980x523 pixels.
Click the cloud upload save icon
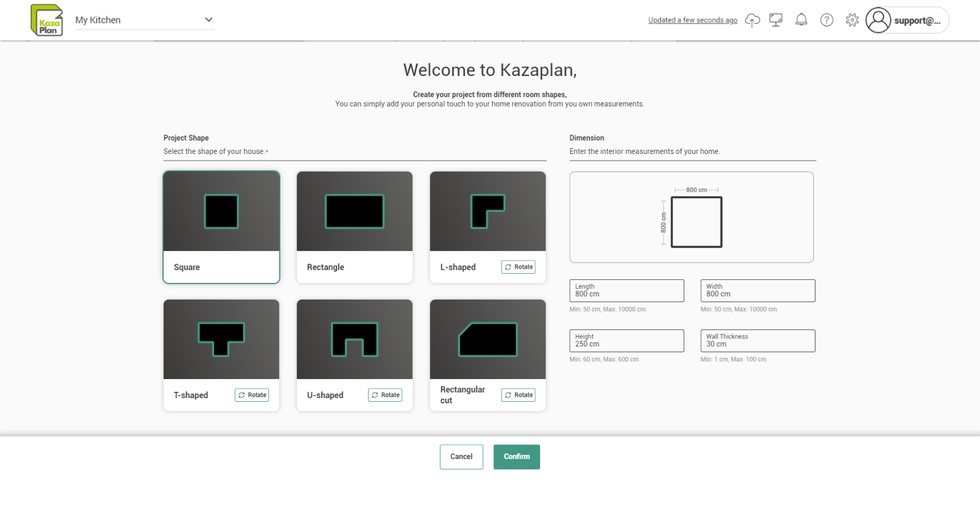752,20
